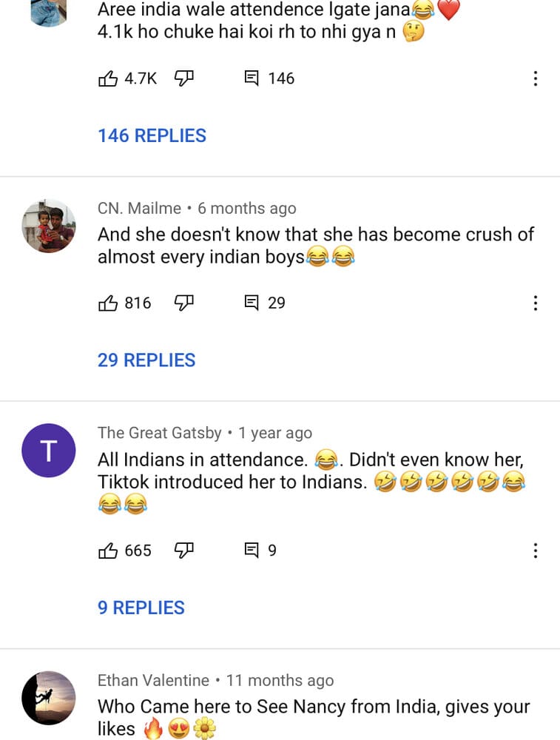The width and height of the screenshot is (560, 740).
Task: Open reply icon showing 146 replies
Action: point(252,78)
